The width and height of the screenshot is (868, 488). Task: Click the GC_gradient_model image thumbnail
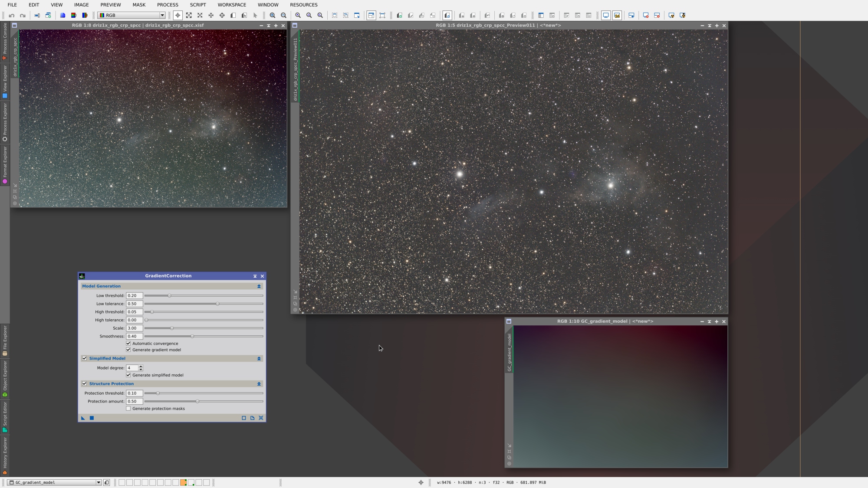pyautogui.click(x=620, y=396)
